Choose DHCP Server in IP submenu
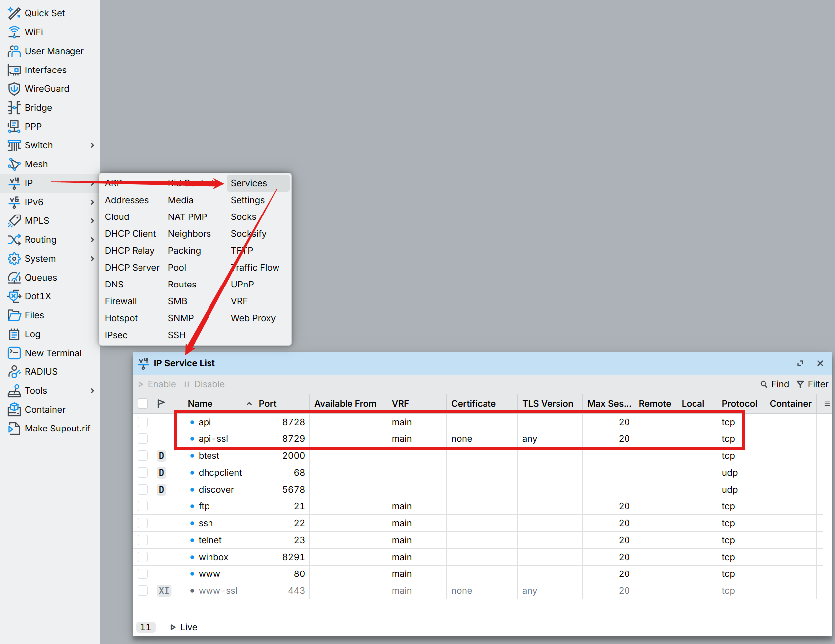The image size is (835, 644). click(x=132, y=268)
